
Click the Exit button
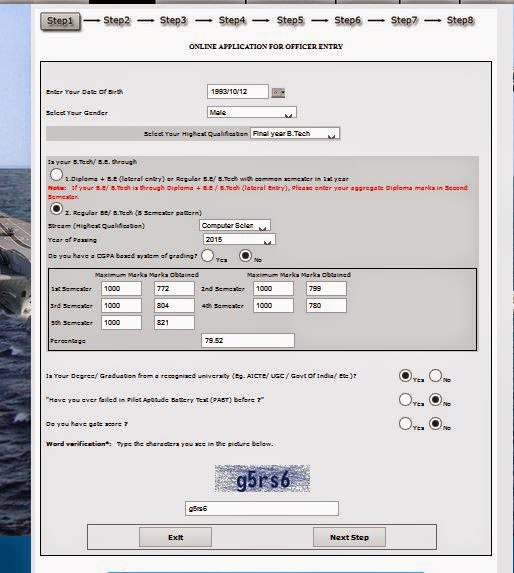[x=175, y=537]
